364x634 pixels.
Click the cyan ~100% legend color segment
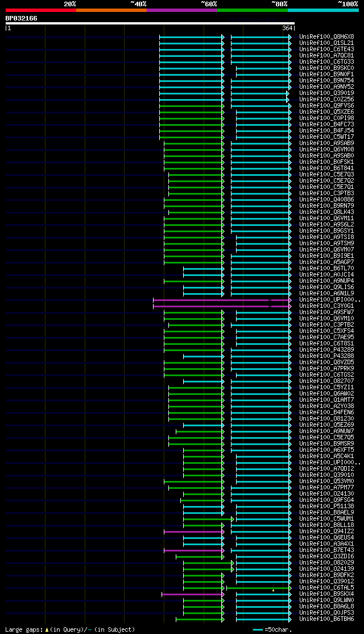tap(323, 10)
